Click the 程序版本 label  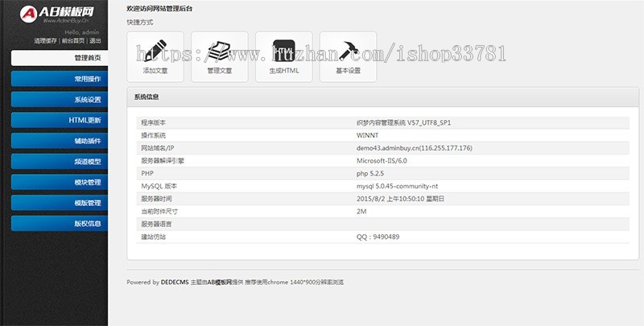[153, 123]
